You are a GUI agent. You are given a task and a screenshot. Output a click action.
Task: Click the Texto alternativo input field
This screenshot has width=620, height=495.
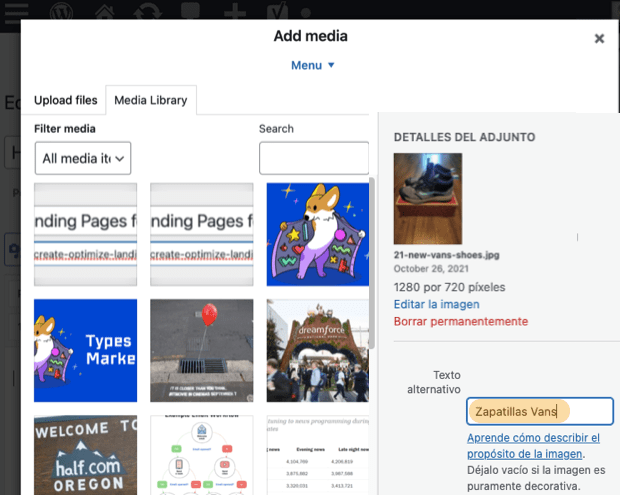540,411
